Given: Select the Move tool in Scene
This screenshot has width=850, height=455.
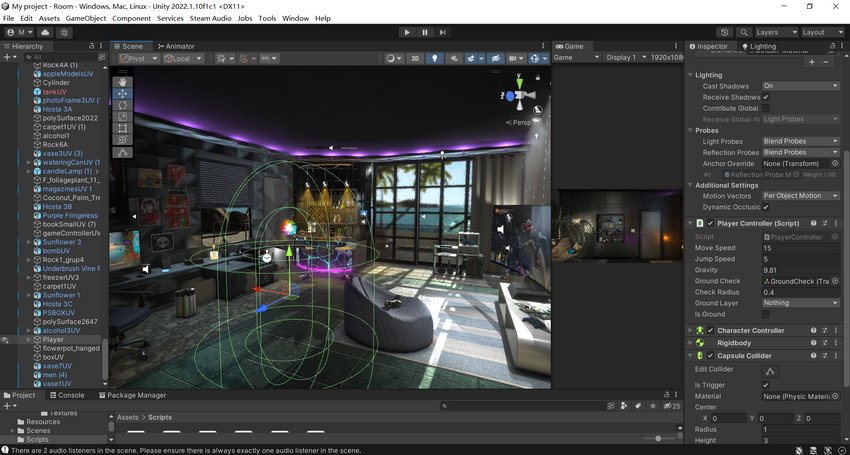Looking at the screenshot, I should tap(123, 93).
